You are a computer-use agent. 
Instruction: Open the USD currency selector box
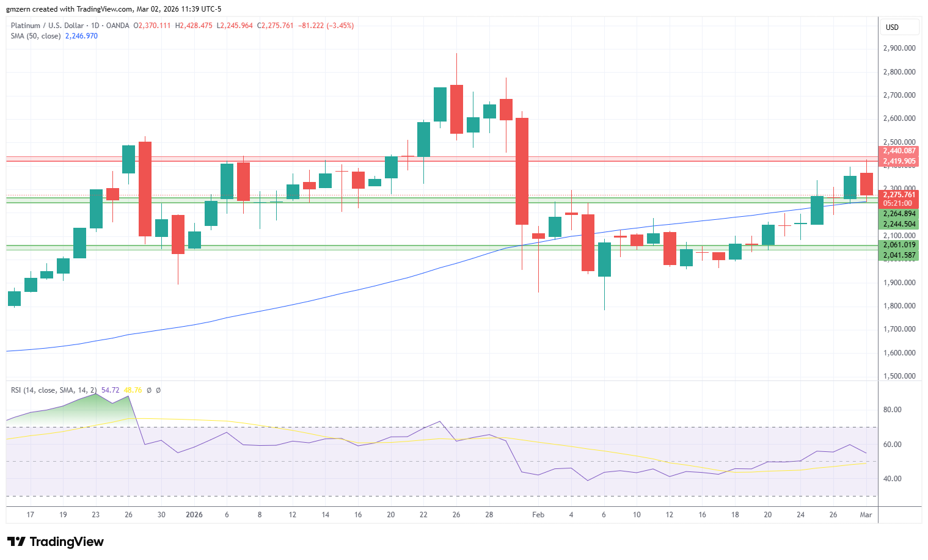pyautogui.click(x=901, y=27)
